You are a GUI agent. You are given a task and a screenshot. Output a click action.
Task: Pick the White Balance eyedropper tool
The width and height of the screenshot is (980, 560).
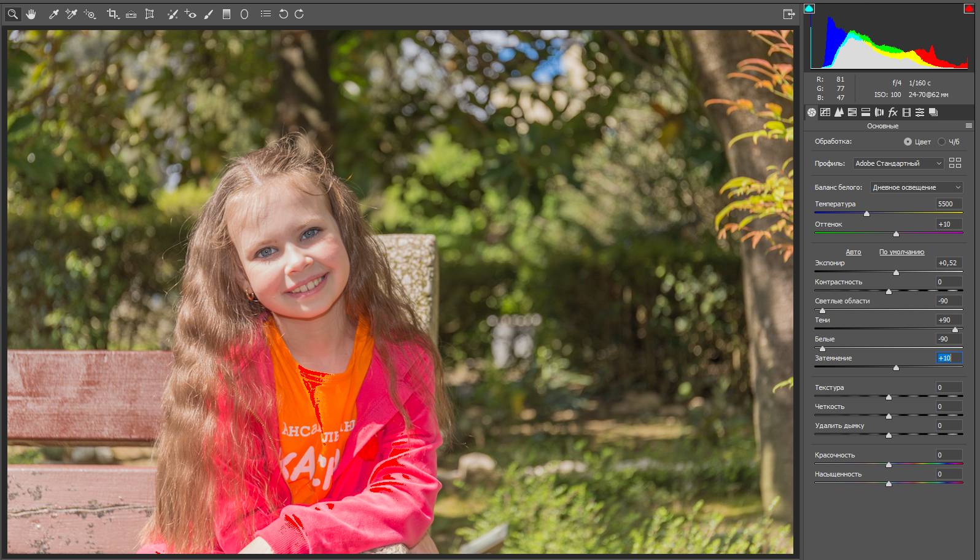(53, 14)
